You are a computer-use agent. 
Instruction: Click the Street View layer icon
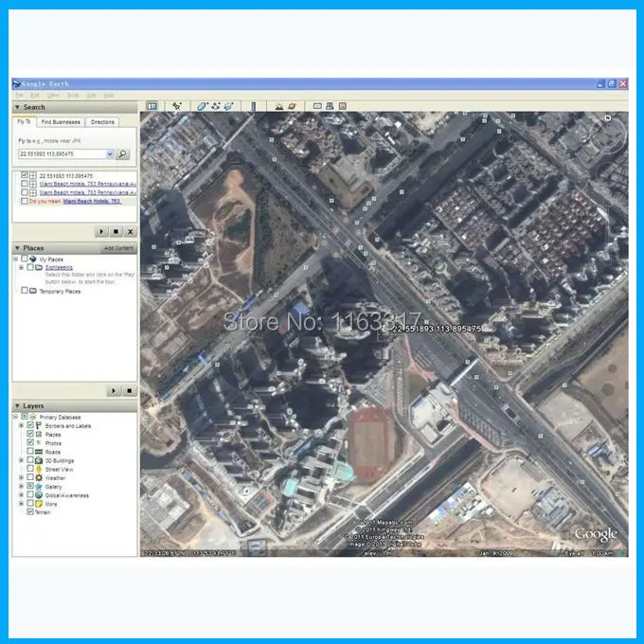click(39, 469)
